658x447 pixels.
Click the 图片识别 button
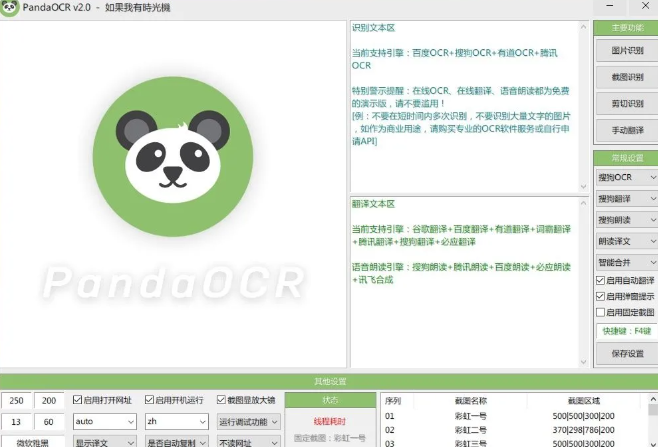627,50
